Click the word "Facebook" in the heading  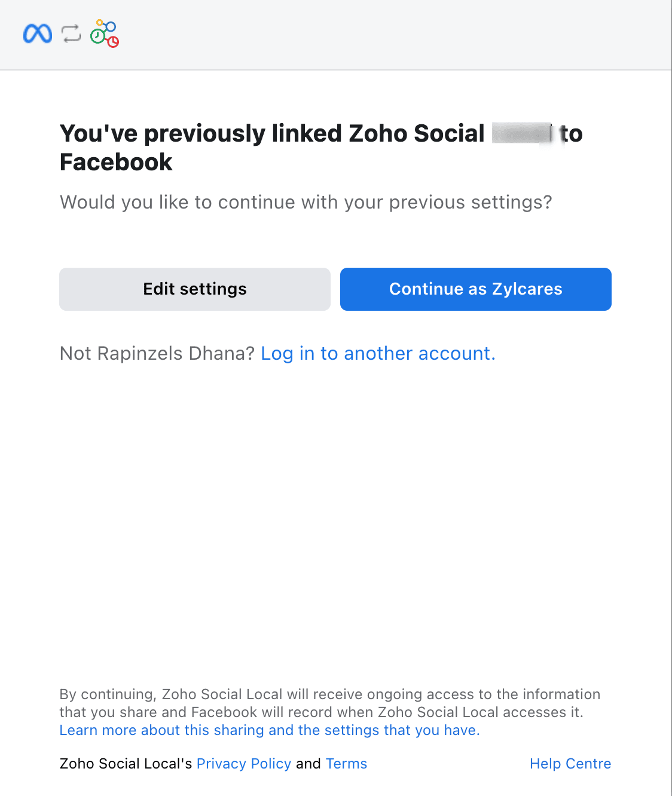[x=116, y=163]
